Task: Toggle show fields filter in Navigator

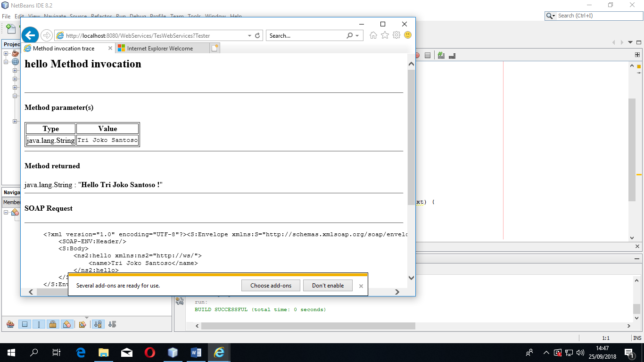Action: (25, 324)
